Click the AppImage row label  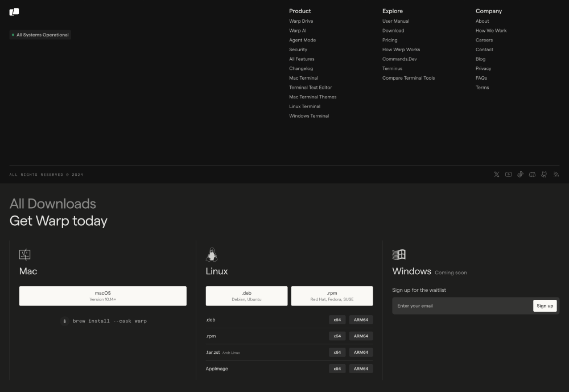pos(217,369)
